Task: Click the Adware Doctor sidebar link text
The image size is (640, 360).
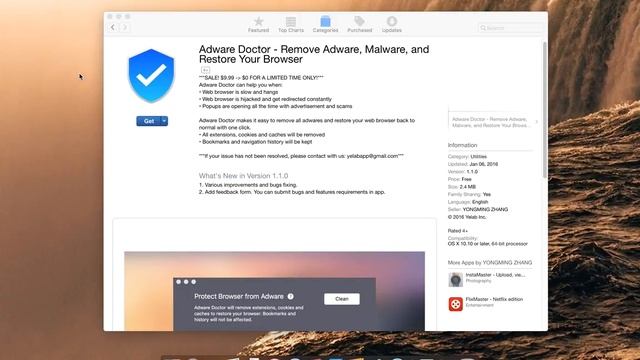Action: [x=491, y=122]
